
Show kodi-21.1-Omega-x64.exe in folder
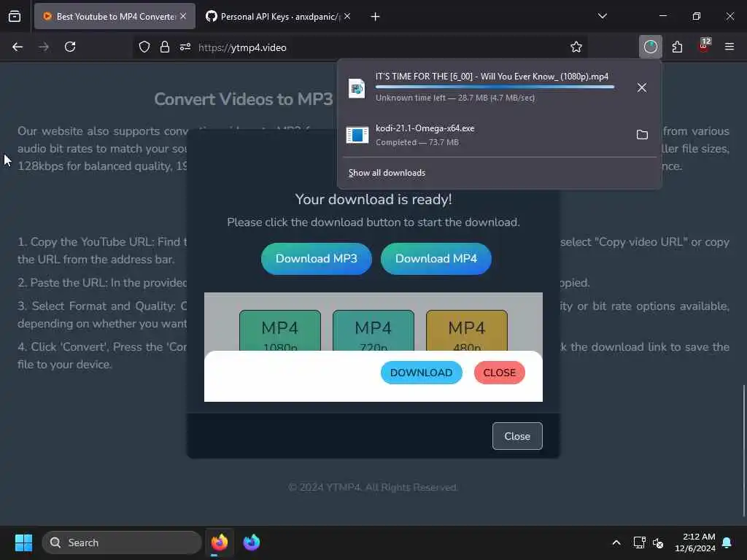[x=642, y=135]
